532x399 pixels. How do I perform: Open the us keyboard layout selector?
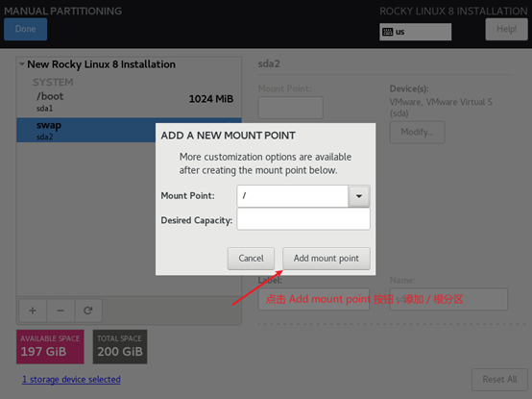[x=415, y=32]
